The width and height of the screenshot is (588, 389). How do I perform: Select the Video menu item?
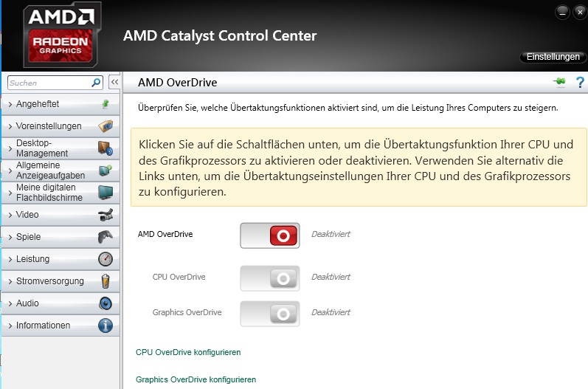pyautogui.click(x=60, y=215)
